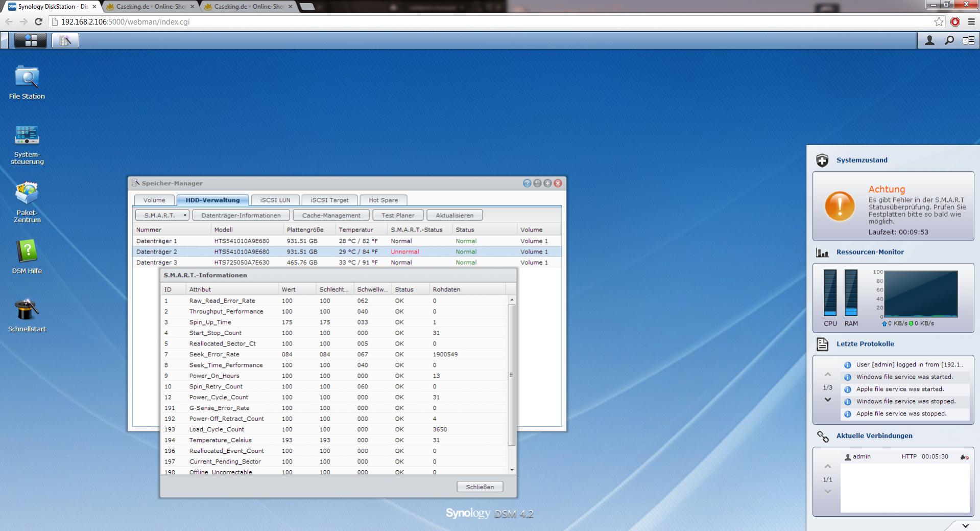
Task: Sort disks by Temperatur column header
Action: (x=361, y=229)
